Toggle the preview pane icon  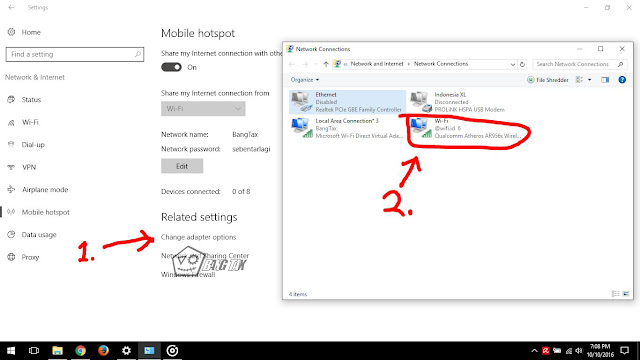[605, 80]
